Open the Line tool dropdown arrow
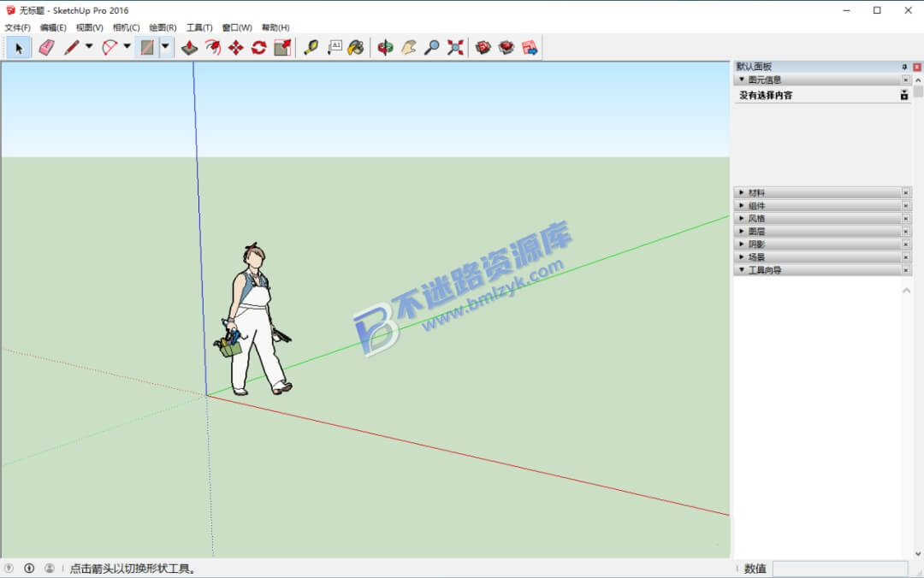 tap(89, 46)
